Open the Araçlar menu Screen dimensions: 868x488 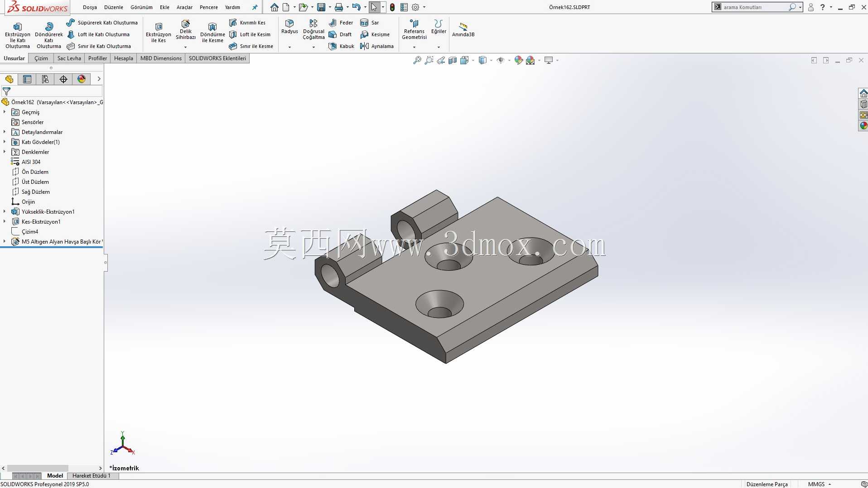pyautogui.click(x=184, y=7)
